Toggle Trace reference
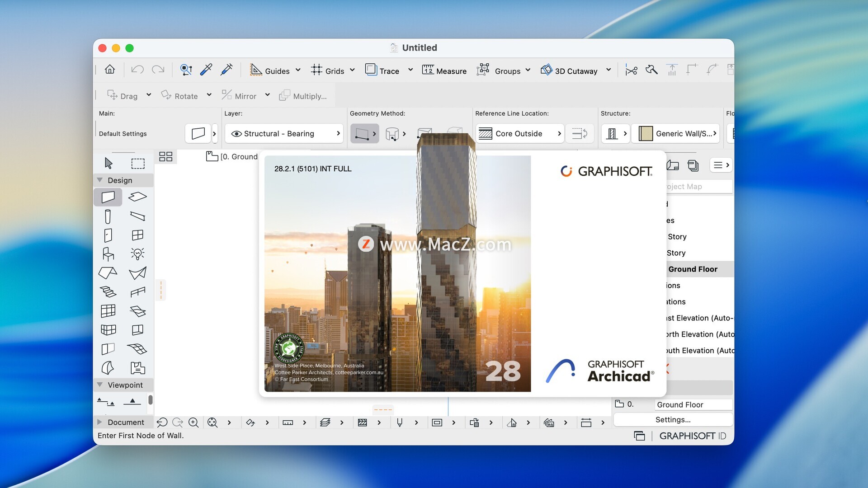This screenshot has width=868, height=488. (382, 70)
